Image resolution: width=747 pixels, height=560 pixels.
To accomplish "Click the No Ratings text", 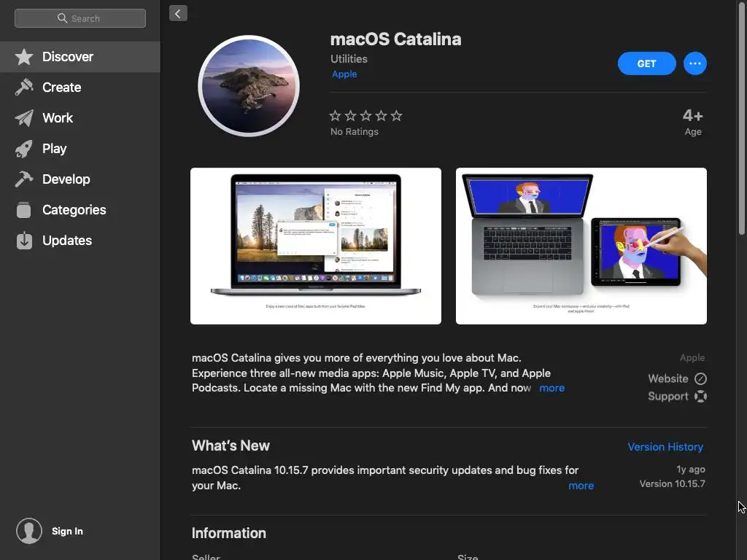I will pyautogui.click(x=355, y=132).
